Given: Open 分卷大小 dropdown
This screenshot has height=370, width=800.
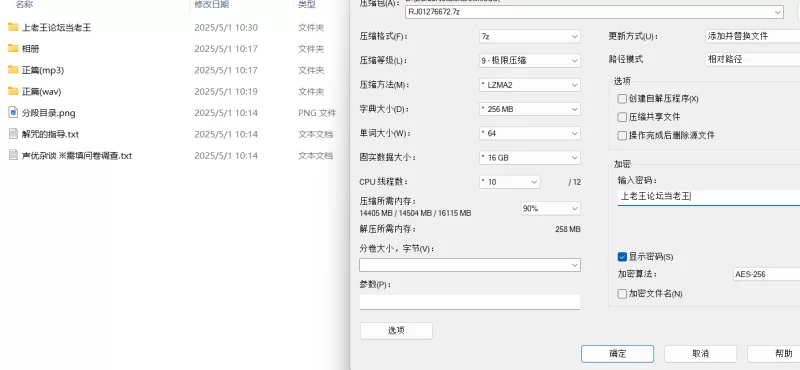Looking at the screenshot, I should [x=470, y=265].
